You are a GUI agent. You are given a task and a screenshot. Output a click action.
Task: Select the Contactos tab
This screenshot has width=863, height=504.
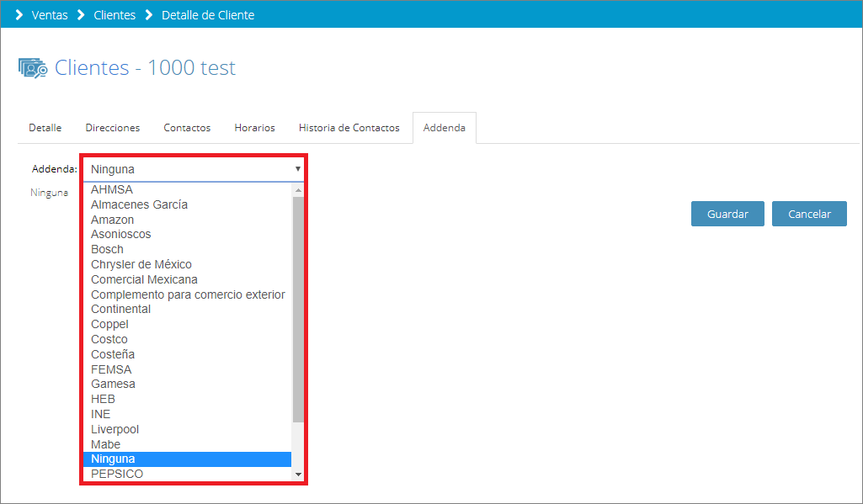187,128
